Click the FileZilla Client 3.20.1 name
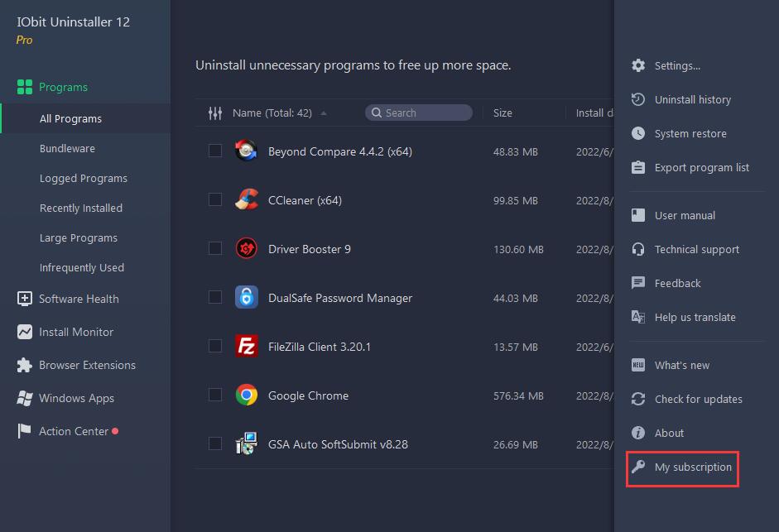Screen dimensions: 779x532 coord(320,347)
